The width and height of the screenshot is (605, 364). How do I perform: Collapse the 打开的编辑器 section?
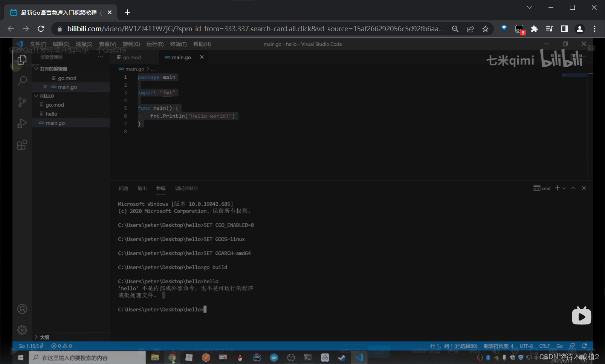coord(37,69)
